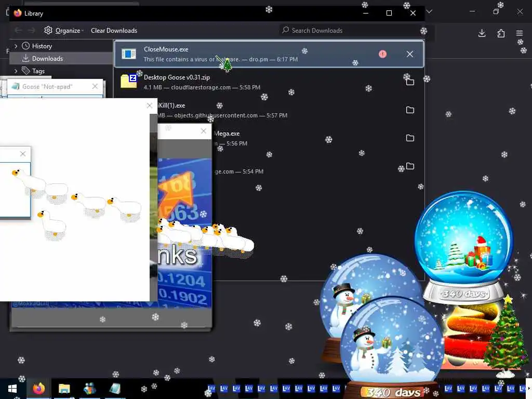This screenshot has height=399, width=532.
Task: Select Downloads in the Library sidebar
Action: tap(47, 59)
